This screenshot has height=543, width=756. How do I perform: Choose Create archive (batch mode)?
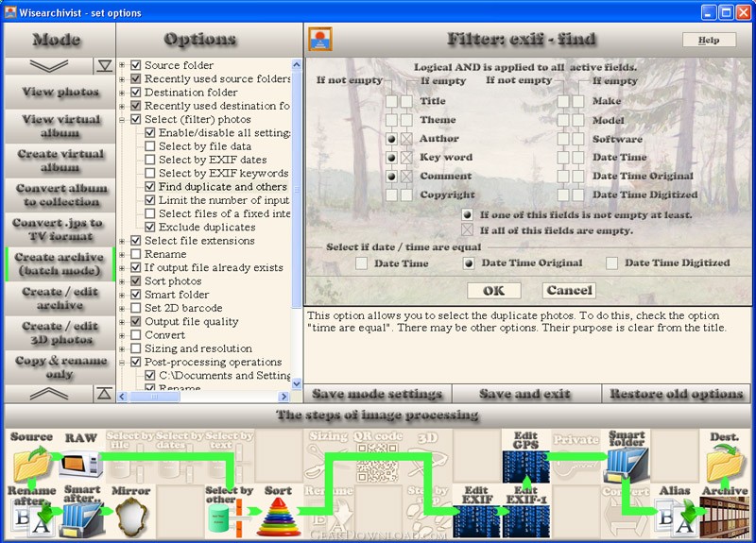60,264
